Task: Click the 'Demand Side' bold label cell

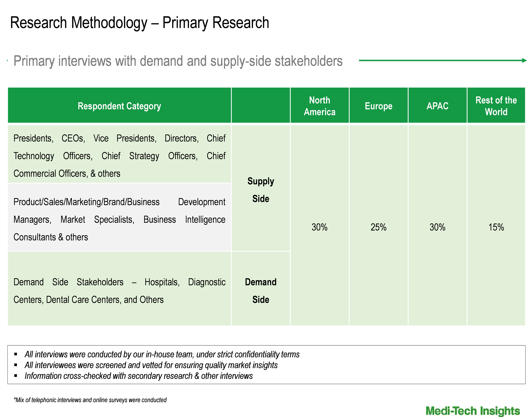Action: 261,288
